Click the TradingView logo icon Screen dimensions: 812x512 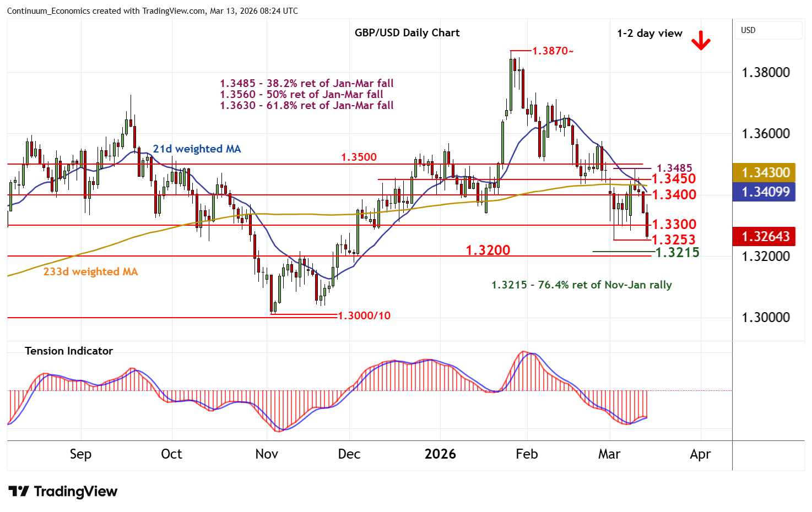click(x=18, y=491)
